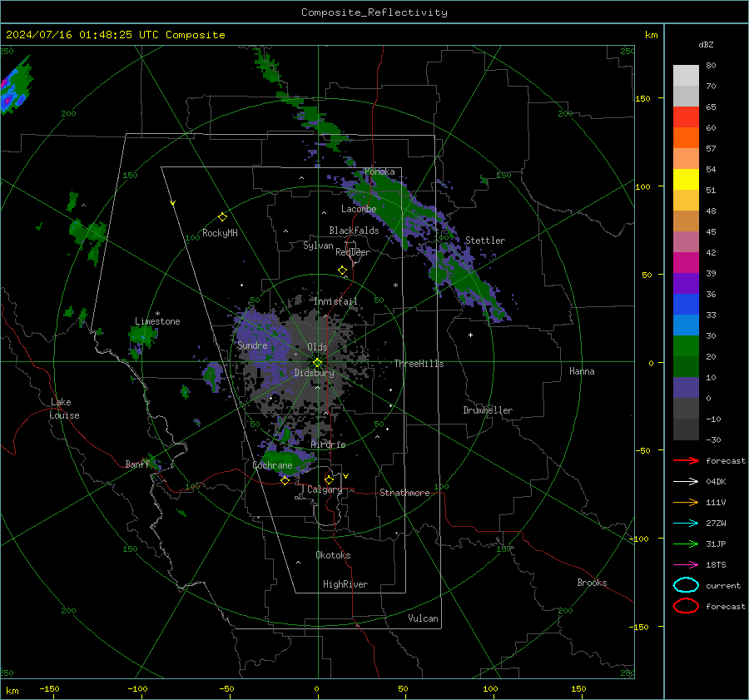Click the Innisfail city label
Viewport: 749px width, 700px height.
pos(336,301)
